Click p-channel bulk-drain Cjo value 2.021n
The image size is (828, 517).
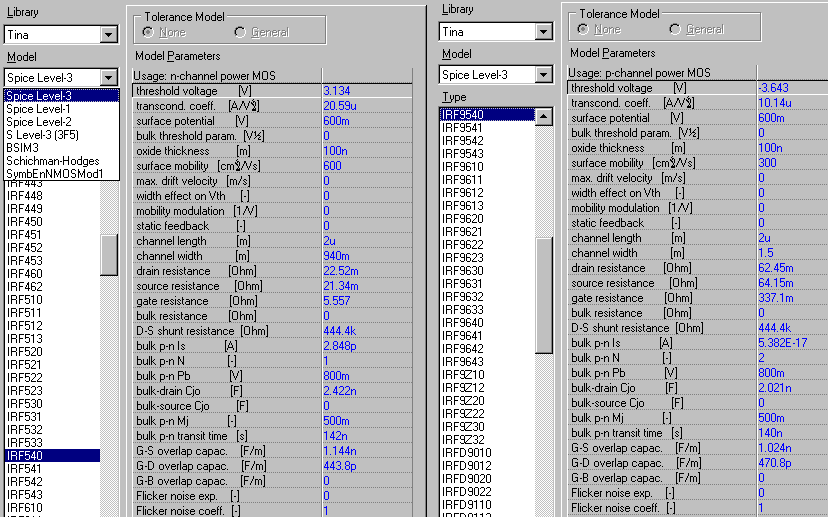point(775,388)
